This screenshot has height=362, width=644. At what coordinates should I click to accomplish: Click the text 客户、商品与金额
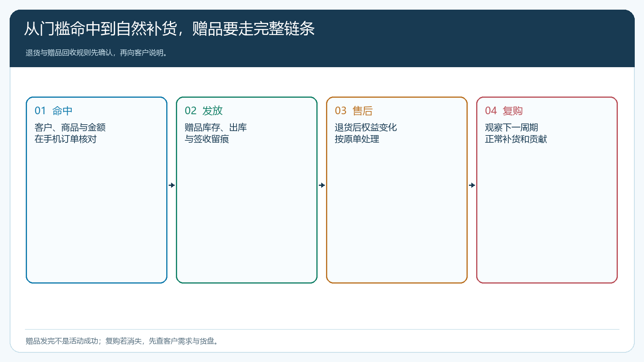[70, 128]
